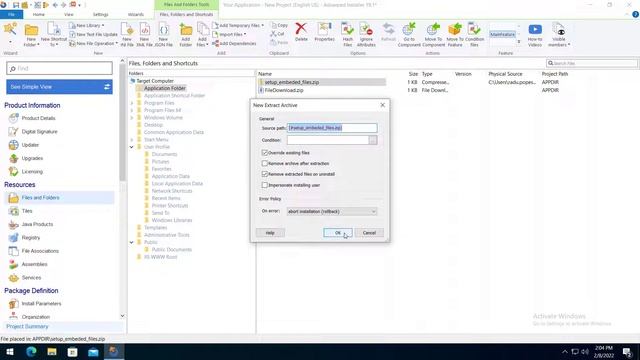This screenshot has height=360, width=640.
Task: Toggle Remove extracted files on uninstall
Action: [x=264, y=174]
